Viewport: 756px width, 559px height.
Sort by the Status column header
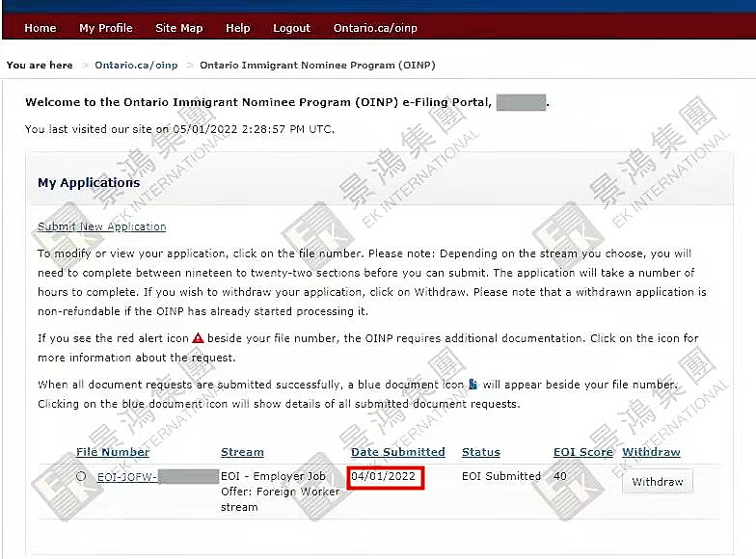481,452
